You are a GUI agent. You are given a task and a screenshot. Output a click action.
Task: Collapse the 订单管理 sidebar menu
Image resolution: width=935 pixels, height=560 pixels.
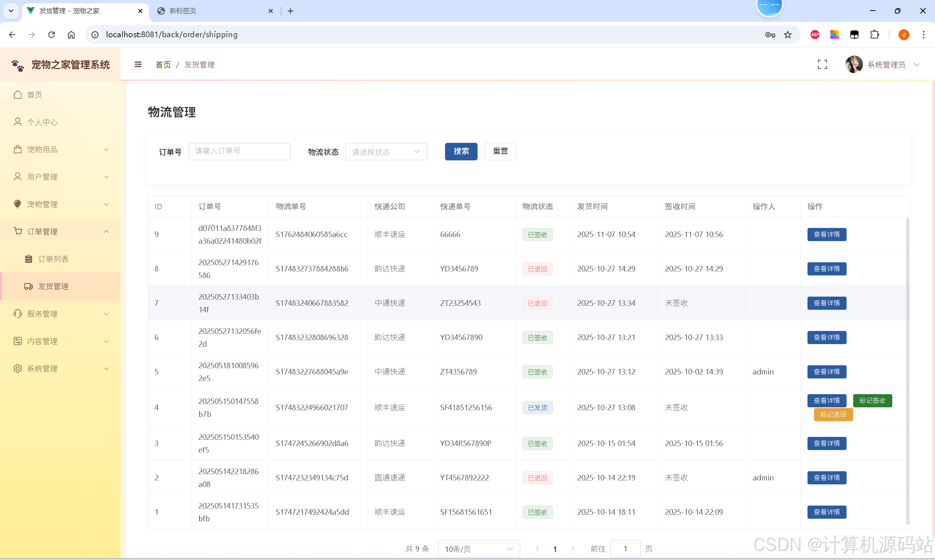tap(60, 231)
